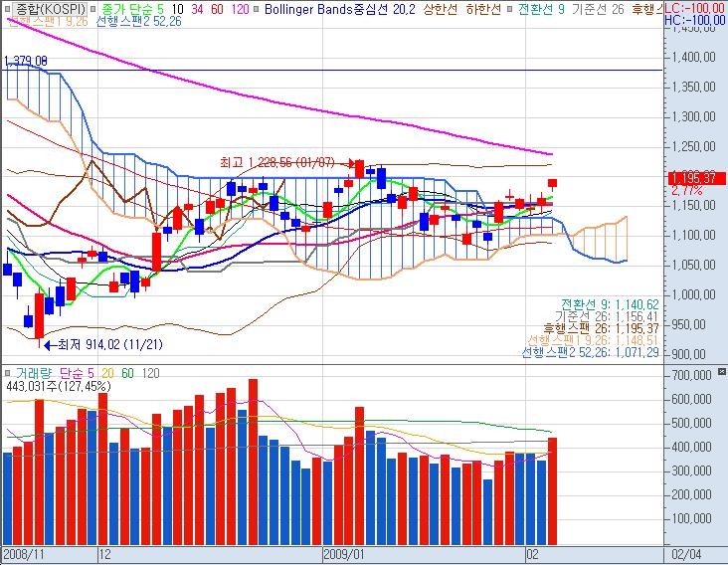Open the 종합(KOSPI) symbol label
The height and width of the screenshot is (565, 728).
pyautogui.click(x=43, y=8)
